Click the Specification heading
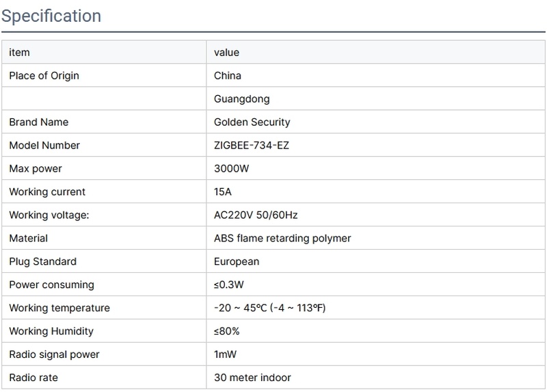Screen dimensions: 547x392 coord(51,16)
